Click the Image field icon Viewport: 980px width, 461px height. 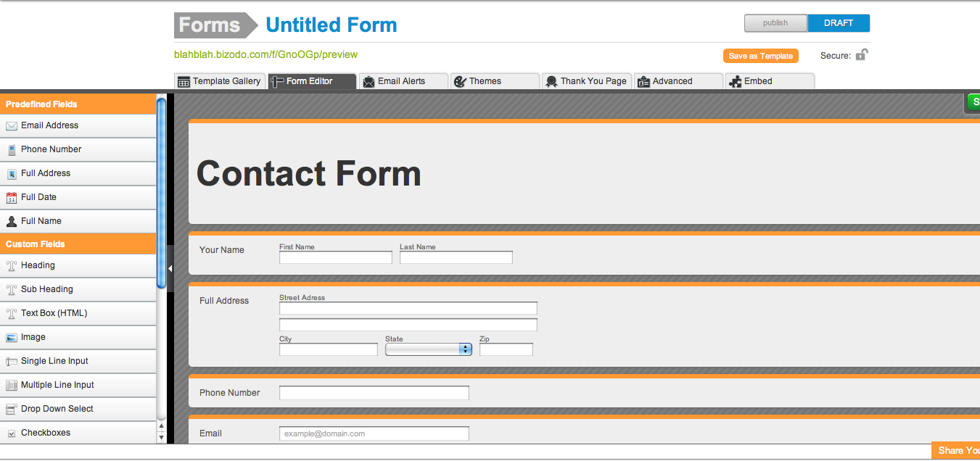click(12, 338)
